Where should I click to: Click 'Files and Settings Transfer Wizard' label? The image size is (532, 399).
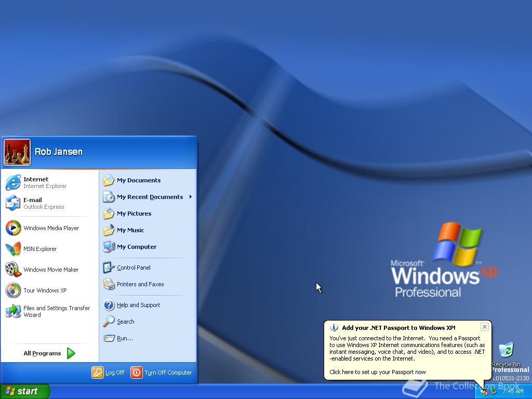[x=57, y=311]
